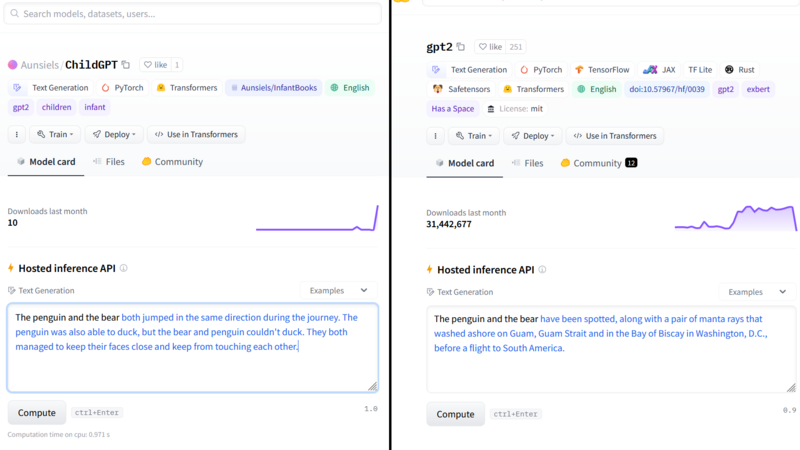Click License: mit tag

[x=515, y=109]
